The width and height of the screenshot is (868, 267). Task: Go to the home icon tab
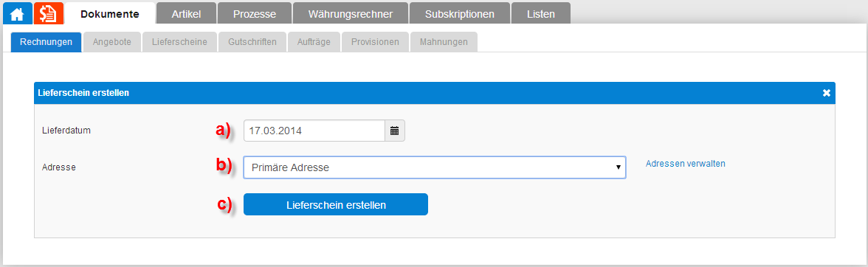(18, 13)
